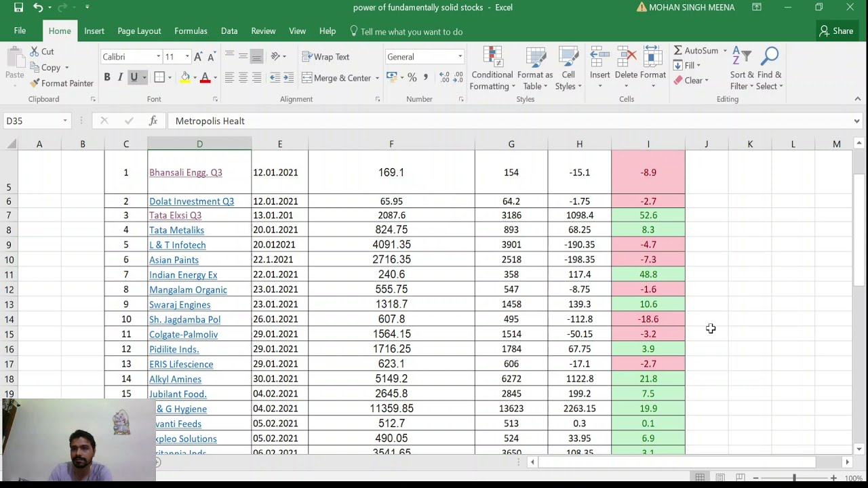Screen dimensions: 868x488
Task: Open the File menu
Action: tap(20, 31)
